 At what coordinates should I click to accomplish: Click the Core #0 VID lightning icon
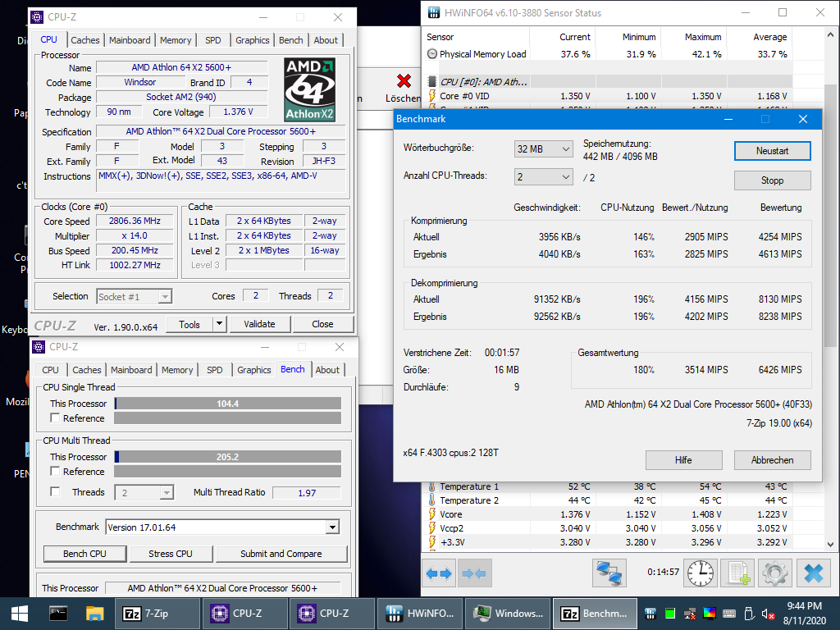pyautogui.click(x=431, y=96)
